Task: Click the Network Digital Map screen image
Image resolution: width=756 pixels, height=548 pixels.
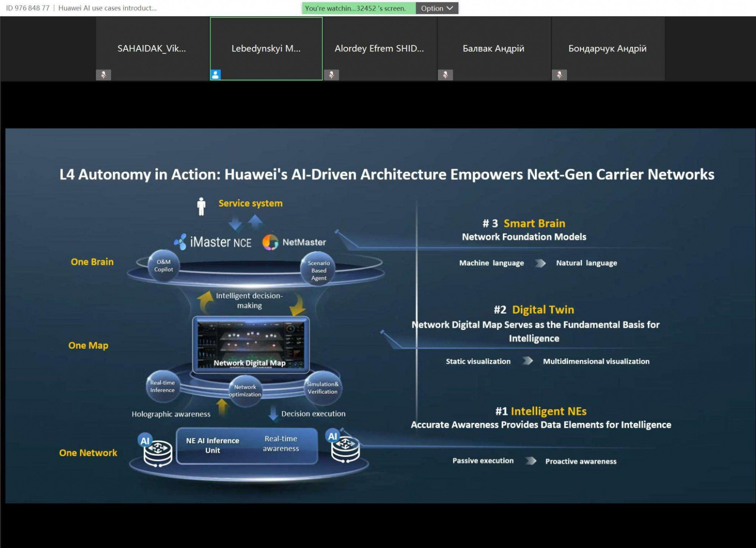Action: click(251, 344)
